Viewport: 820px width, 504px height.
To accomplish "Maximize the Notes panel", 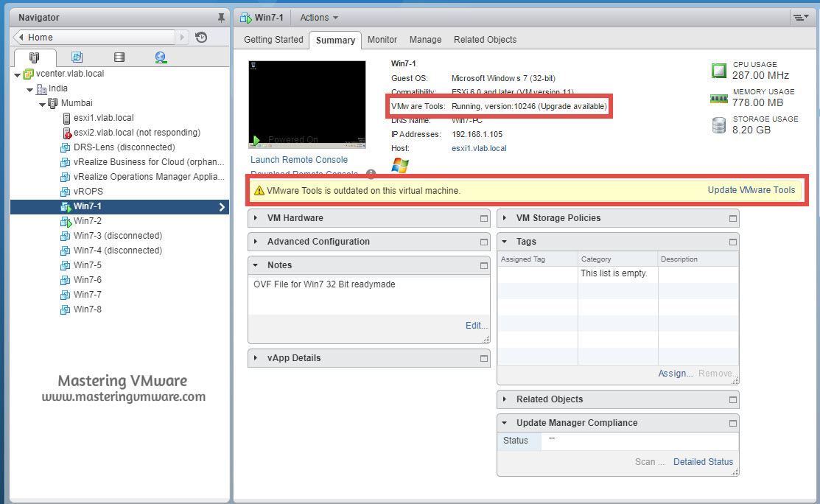I will [x=484, y=265].
